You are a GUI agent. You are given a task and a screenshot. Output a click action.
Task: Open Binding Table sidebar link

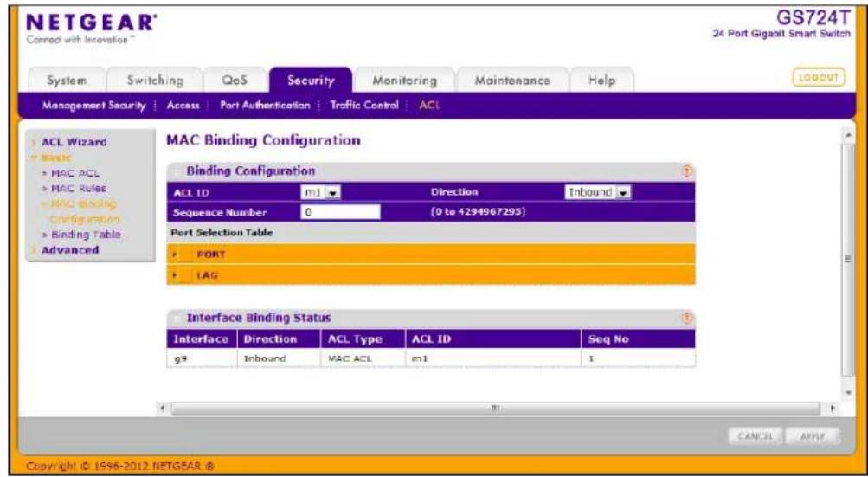pos(86,235)
